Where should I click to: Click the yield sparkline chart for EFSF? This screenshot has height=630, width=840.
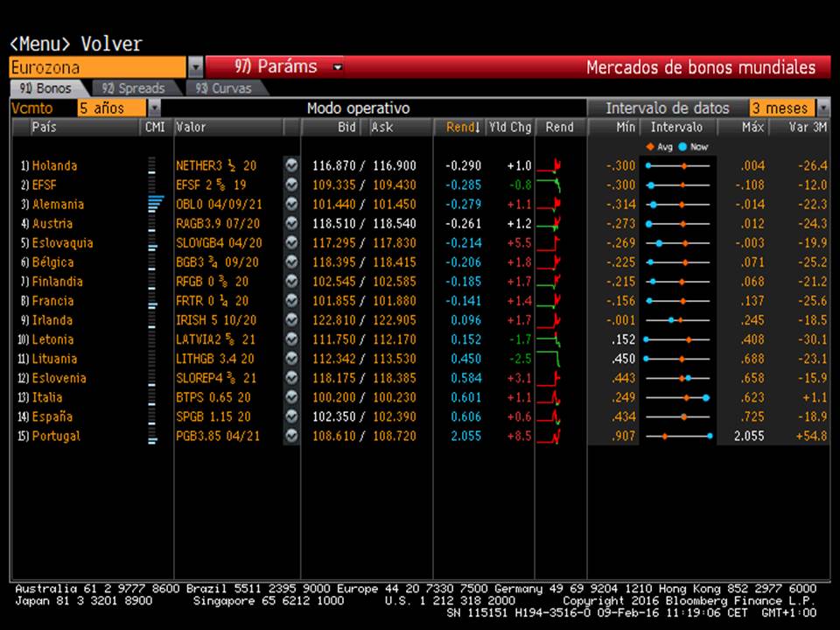tap(549, 185)
